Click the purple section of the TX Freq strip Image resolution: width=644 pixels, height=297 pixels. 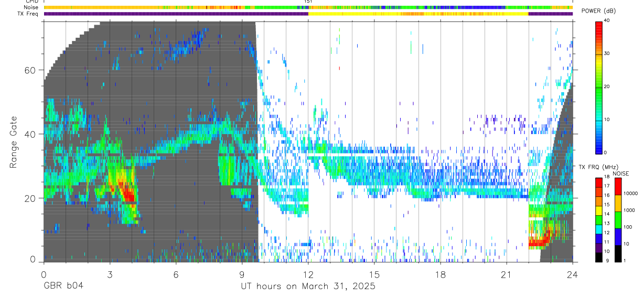(x=176, y=14)
